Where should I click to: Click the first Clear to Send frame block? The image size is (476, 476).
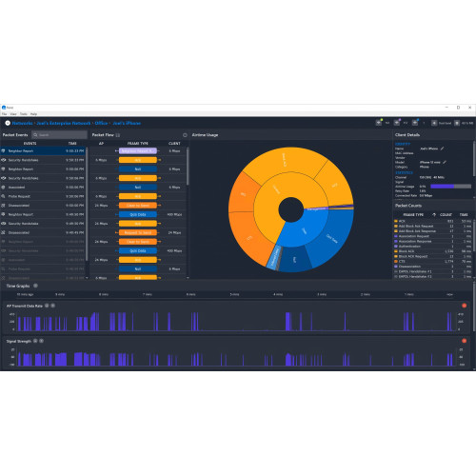click(x=138, y=206)
